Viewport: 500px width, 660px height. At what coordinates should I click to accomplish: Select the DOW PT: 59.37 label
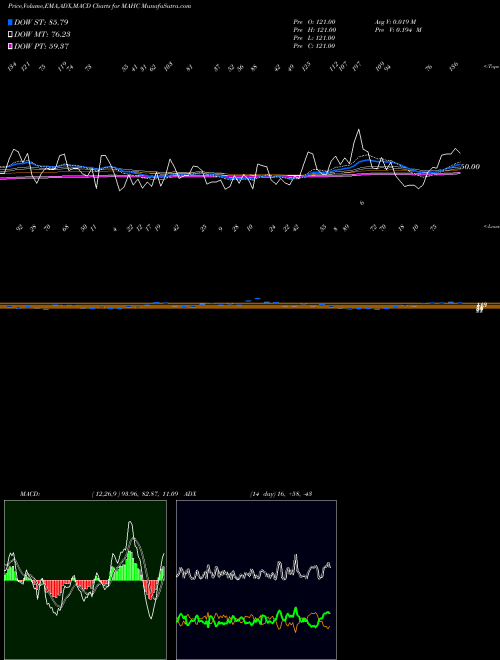42,46
